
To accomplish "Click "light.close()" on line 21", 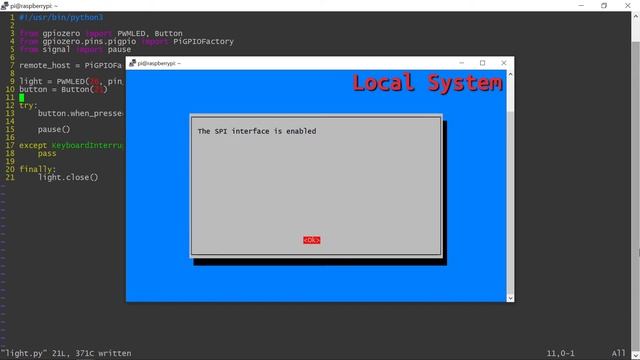I will [x=68, y=177].
